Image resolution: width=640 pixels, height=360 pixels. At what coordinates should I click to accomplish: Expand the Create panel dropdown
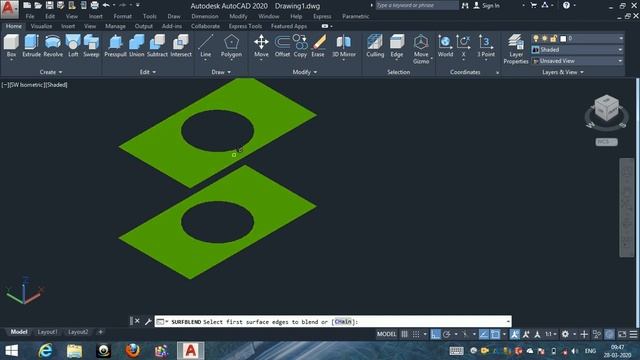[x=51, y=72]
